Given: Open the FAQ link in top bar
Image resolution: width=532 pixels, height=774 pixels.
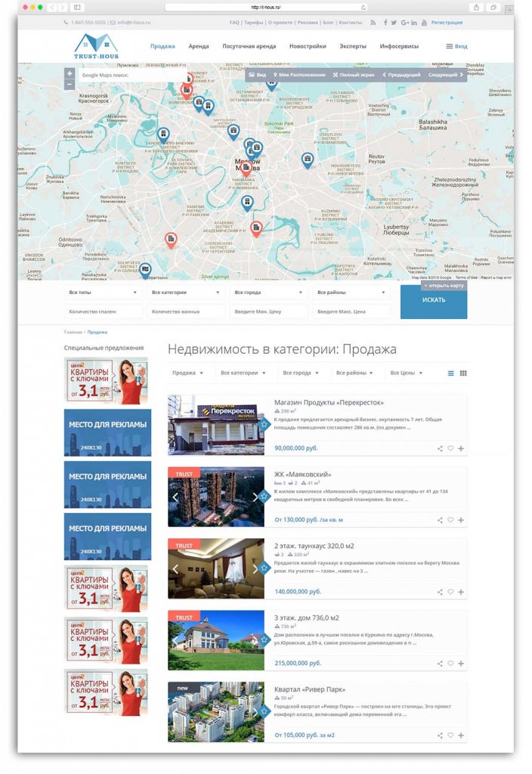Looking at the screenshot, I should pos(234,23).
